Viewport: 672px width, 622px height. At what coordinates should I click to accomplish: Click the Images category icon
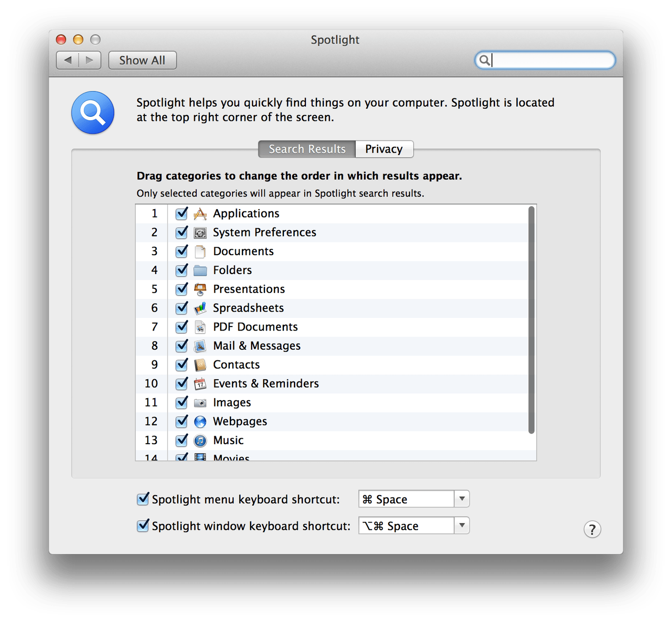point(200,403)
